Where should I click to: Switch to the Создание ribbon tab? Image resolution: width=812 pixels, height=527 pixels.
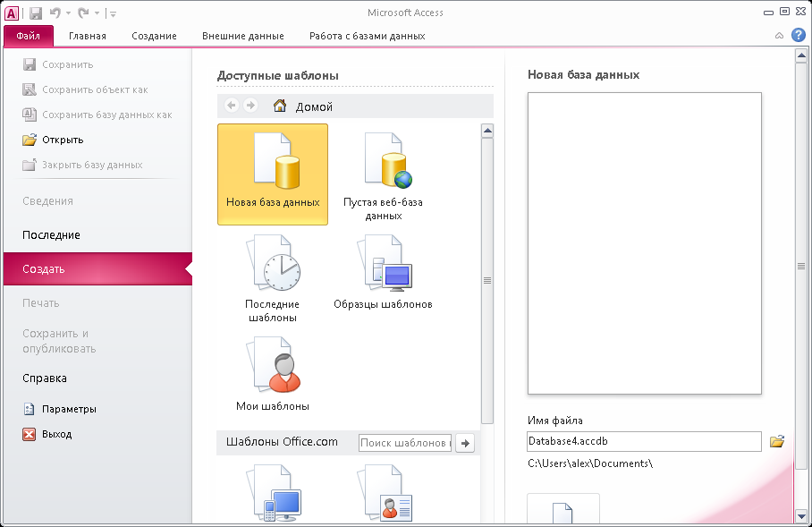coord(154,36)
